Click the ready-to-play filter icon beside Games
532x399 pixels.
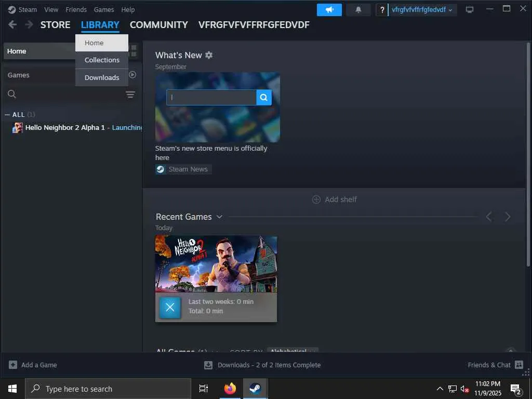tap(132, 75)
